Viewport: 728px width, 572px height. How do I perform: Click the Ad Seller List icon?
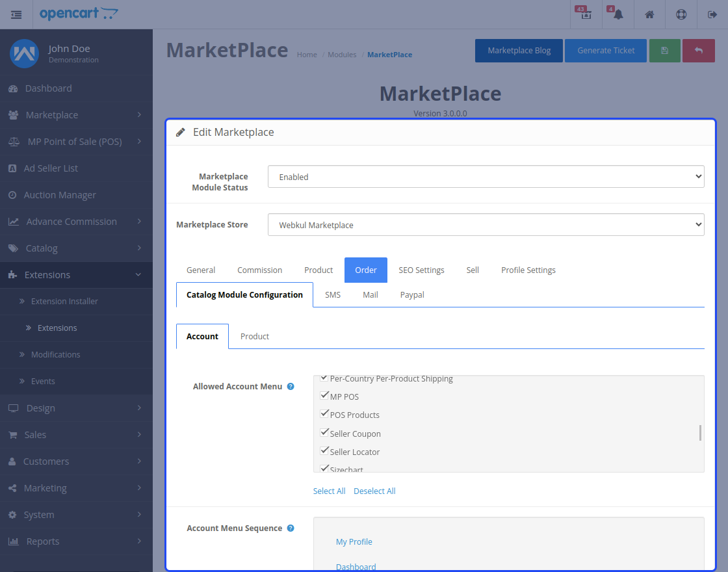click(x=12, y=168)
